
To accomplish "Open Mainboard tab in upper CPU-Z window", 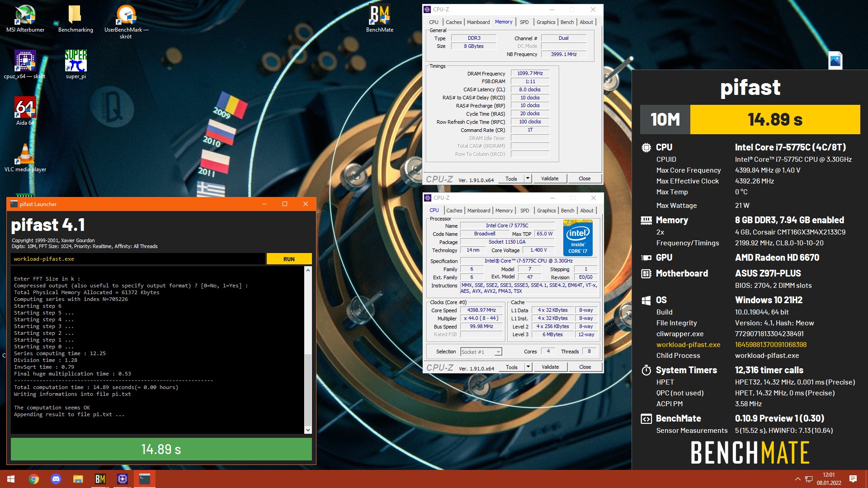I will (478, 22).
